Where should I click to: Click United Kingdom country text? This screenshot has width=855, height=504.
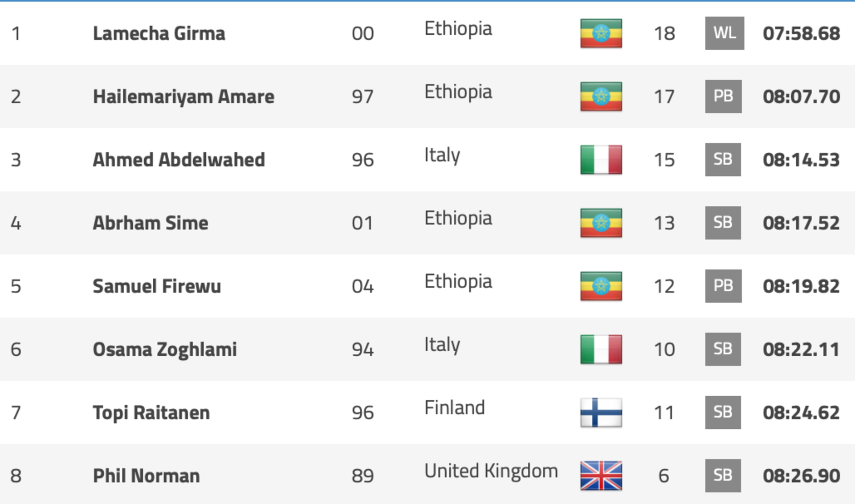coord(491,471)
